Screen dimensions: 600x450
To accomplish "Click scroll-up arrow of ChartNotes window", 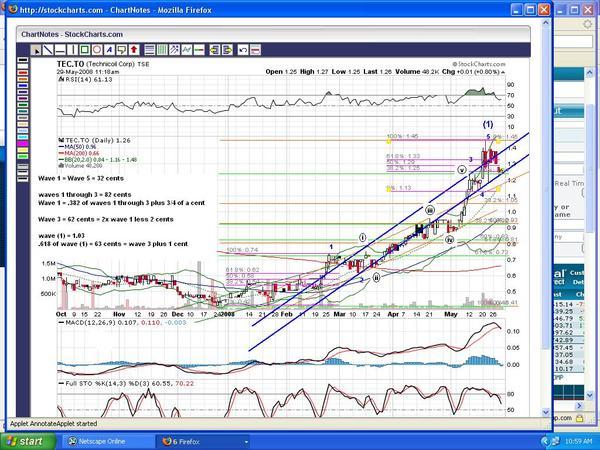I will click(x=546, y=23).
